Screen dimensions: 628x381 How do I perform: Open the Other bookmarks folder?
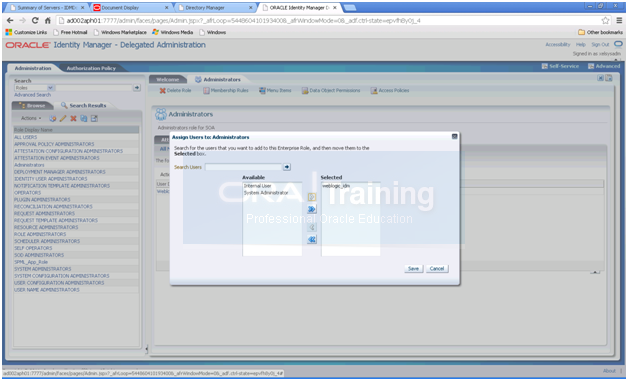(x=600, y=32)
